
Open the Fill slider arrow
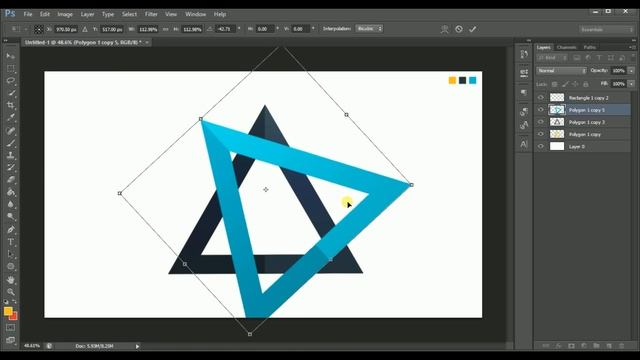[631, 84]
